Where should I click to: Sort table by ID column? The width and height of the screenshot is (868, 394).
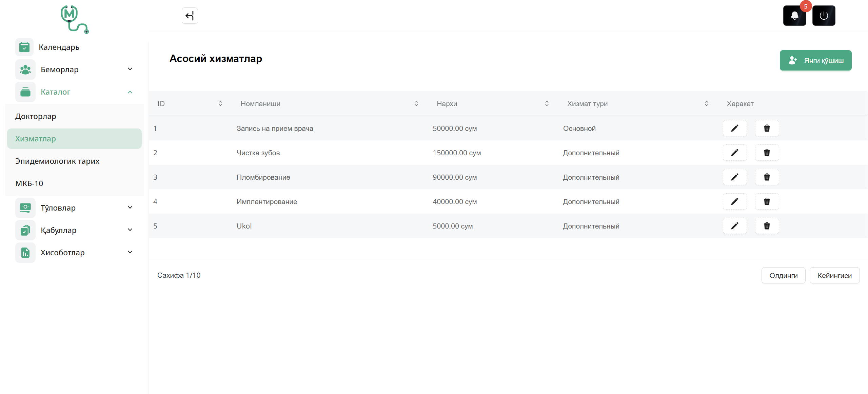[220, 103]
